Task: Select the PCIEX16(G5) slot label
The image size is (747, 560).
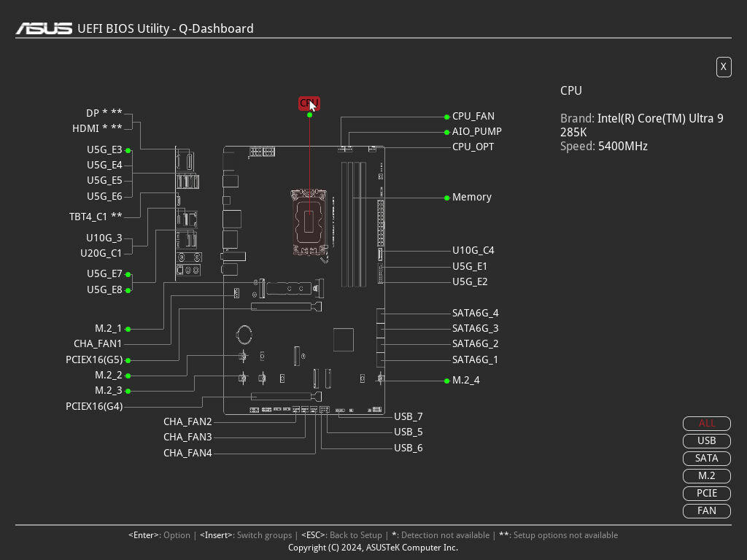Action: (x=94, y=360)
